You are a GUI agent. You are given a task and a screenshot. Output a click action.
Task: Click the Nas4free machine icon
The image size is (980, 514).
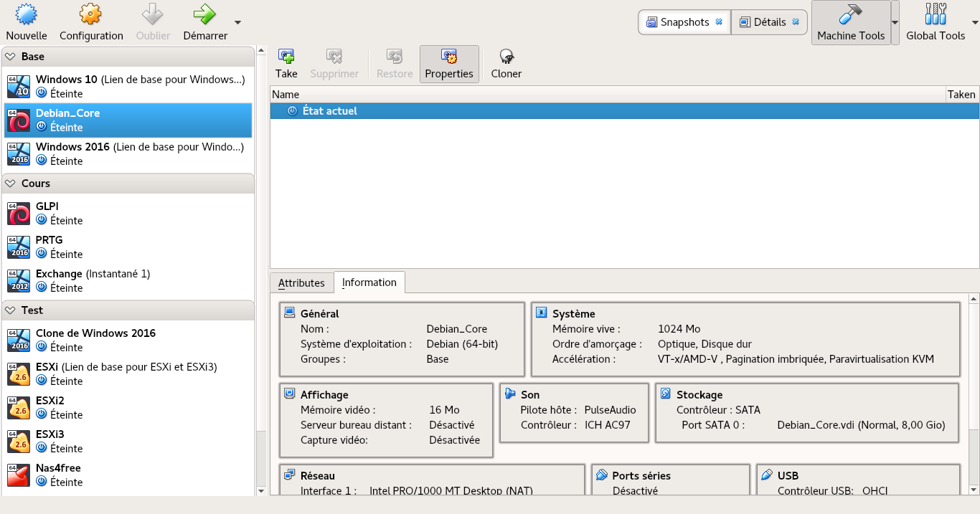click(x=19, y=475)
